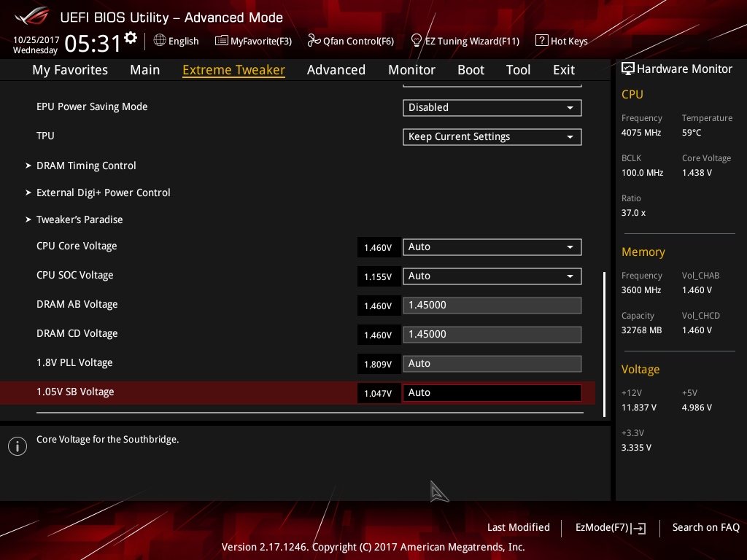747x560 pixels.
Task: Click the 1.155V CPU SOC Voltage reading
Action: coord(379,276)
